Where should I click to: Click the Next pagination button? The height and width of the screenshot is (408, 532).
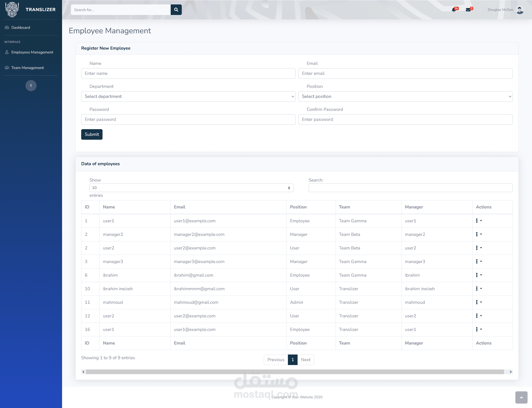point(306,360)
